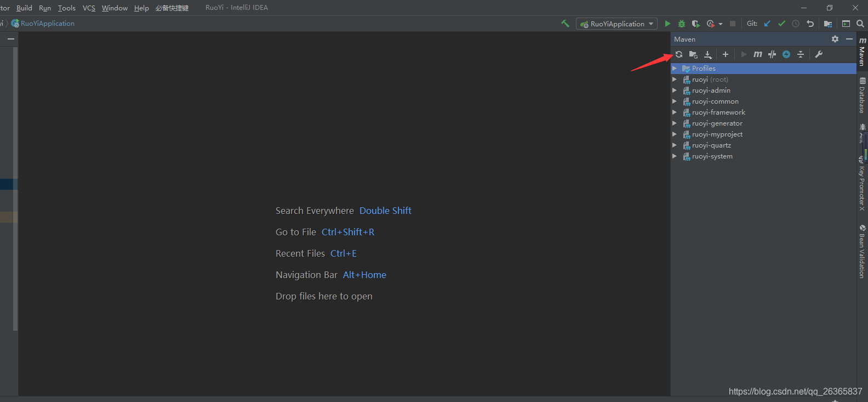Click the left panel vertical scrollbar
Screen dimensions: 868x402
point(15,188)
